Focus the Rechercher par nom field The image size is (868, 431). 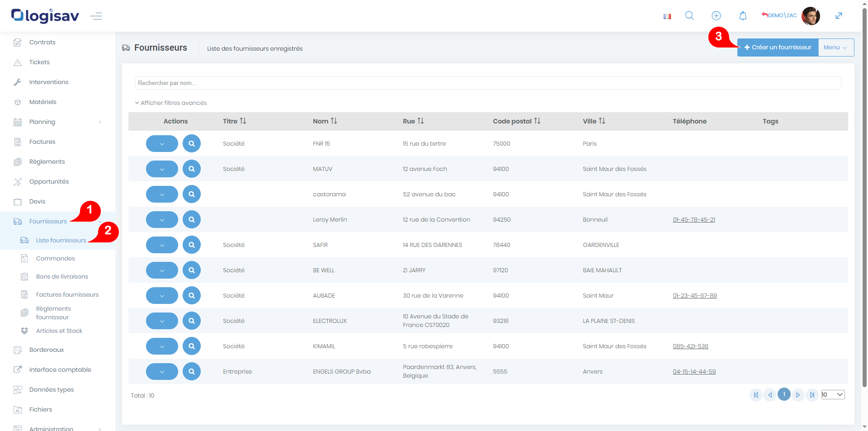tap(488, 83)
